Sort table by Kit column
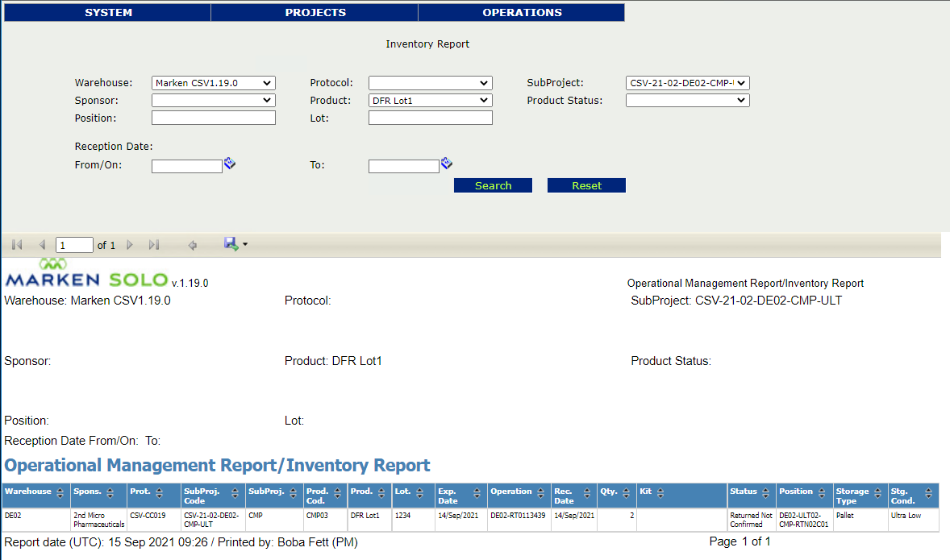 click(x=660, y=493)
